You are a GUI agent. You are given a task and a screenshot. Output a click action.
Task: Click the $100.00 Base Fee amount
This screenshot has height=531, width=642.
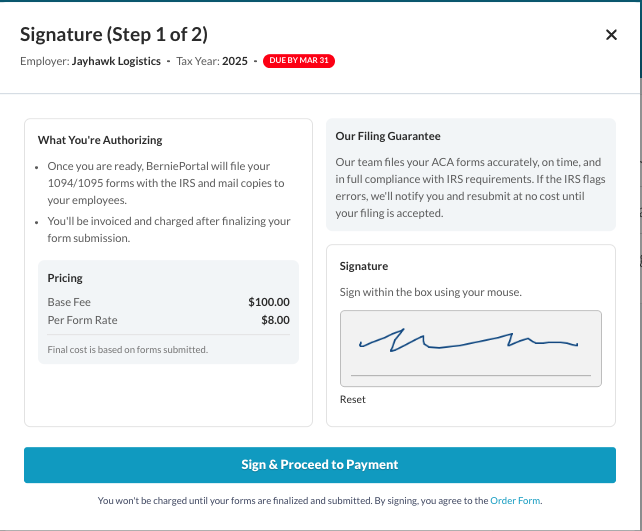click(x=268, y=302)
